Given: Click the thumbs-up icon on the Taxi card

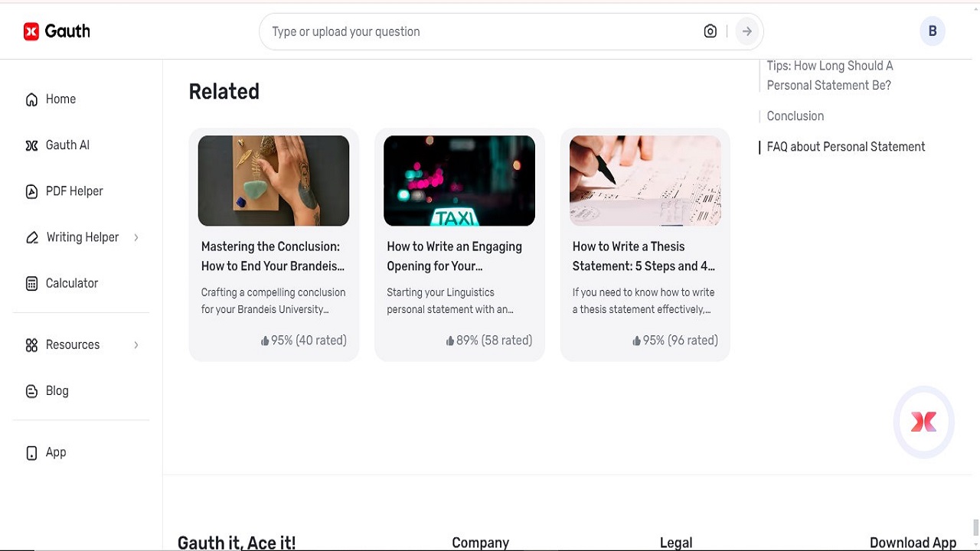Looking at the screenshot, I should (449, 341).
